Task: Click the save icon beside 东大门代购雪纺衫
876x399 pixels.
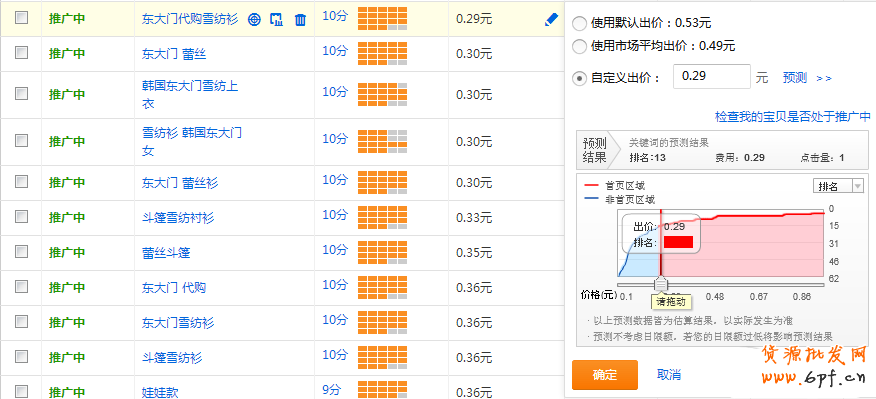Action: (277, 20)
